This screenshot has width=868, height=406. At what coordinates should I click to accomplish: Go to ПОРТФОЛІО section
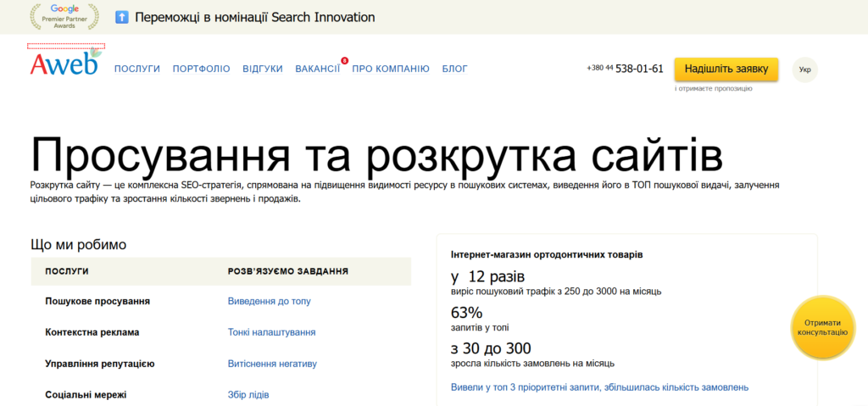click(x=202, y=69)
